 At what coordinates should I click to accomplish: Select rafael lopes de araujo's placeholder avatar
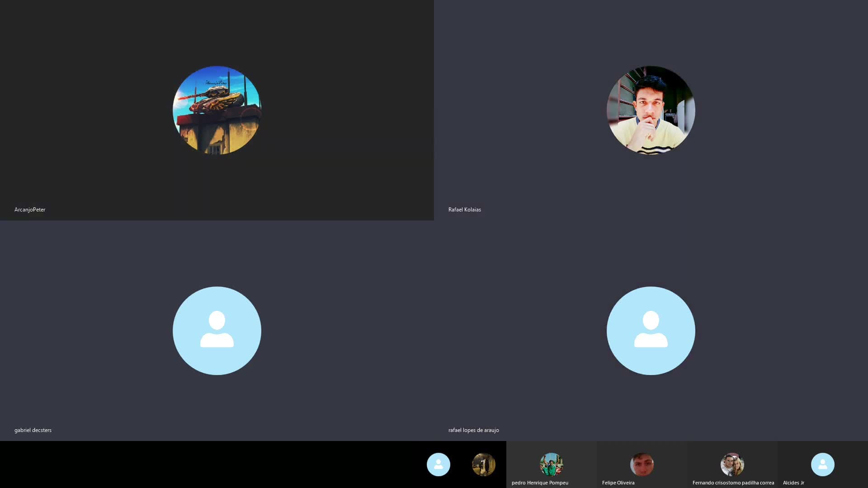click(x=651, y=331)
